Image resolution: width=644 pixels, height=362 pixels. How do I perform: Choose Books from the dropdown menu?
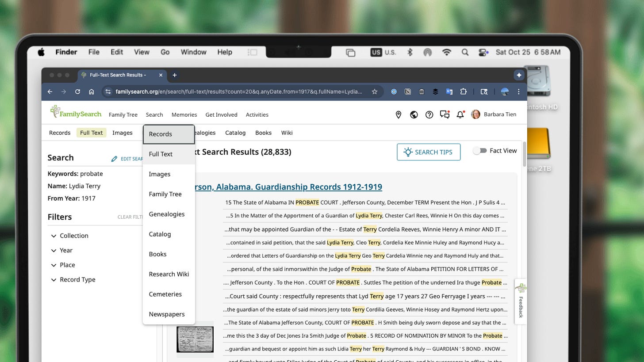click(x=169, y=254)
